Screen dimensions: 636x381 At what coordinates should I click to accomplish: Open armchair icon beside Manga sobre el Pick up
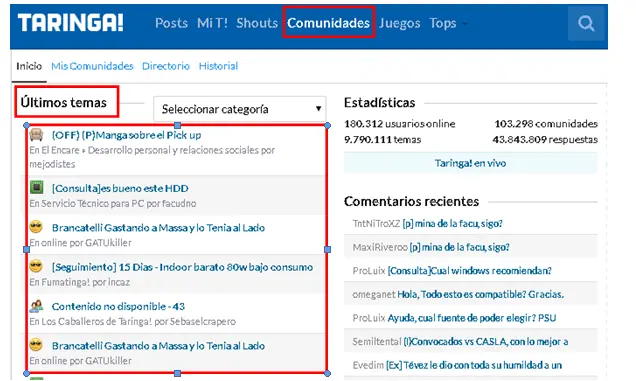[37, 134]
